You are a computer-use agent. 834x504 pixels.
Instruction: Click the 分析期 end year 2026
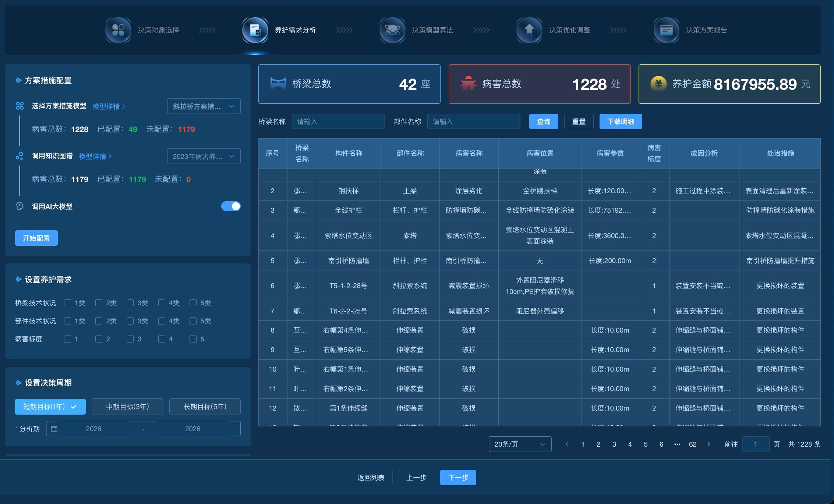click(192, 429)
